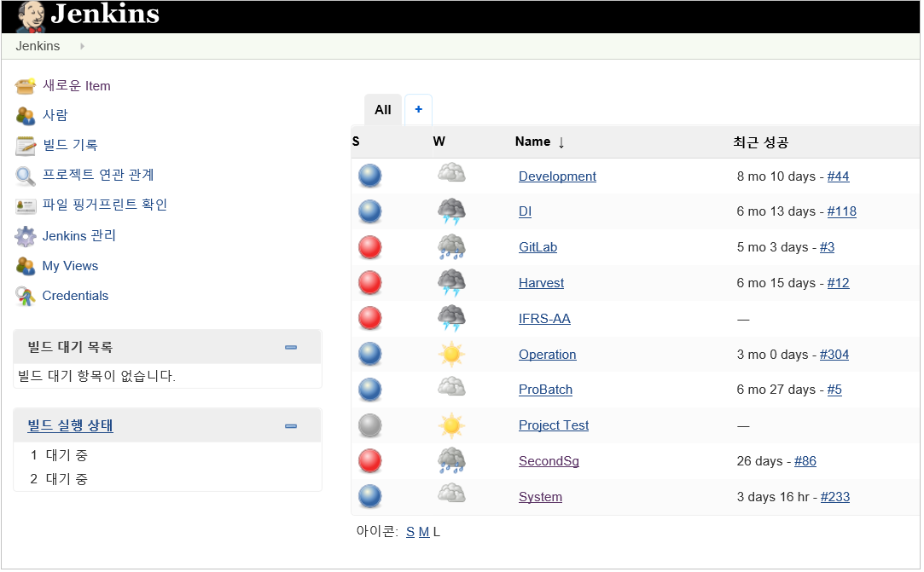
Task: Open the 빌드 기록 notepad icon
Action: click(x=26, y=146)
